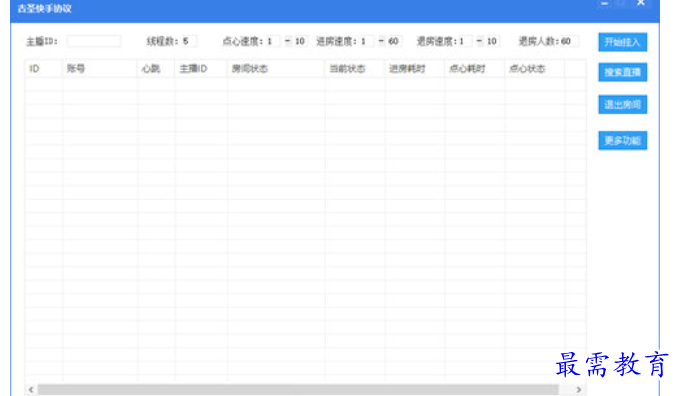
Task: Set the 点心速度 maximum field showing 10
Action: pos(301,41)
